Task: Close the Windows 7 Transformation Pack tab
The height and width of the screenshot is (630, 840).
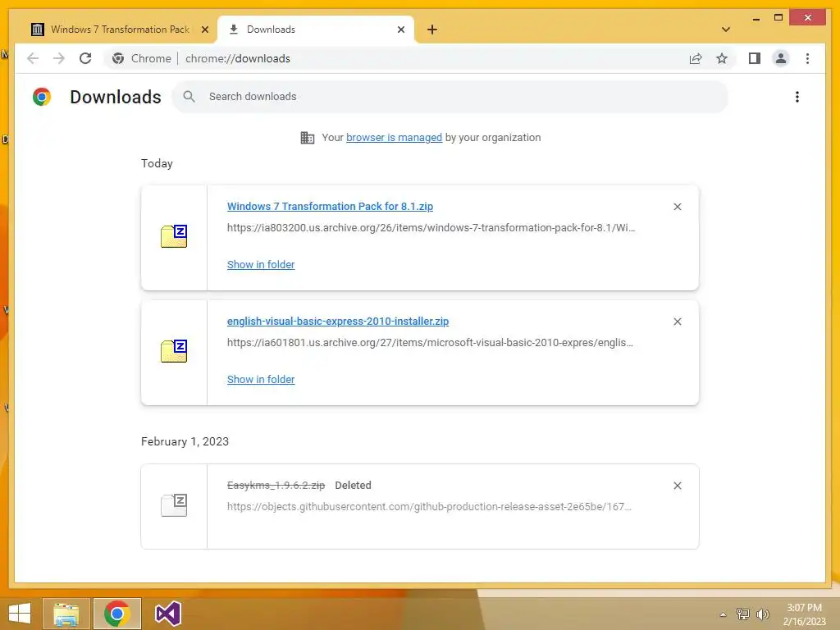Action: tap(204, 30)
